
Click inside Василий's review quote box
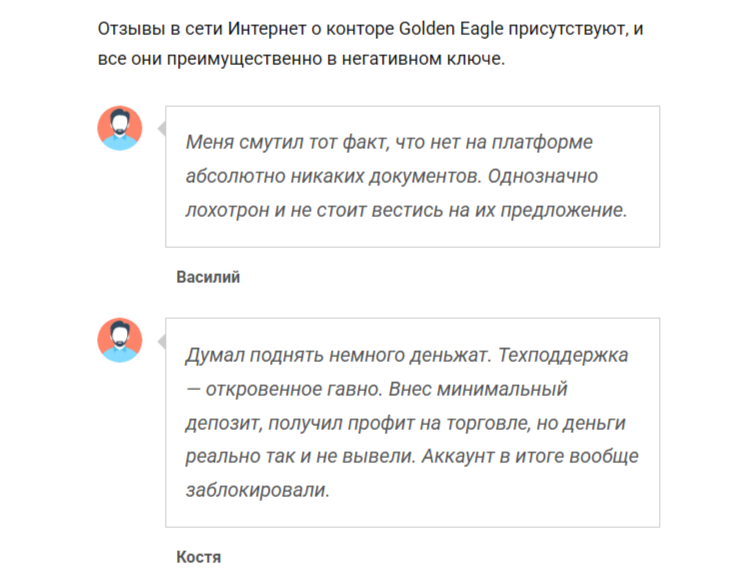pos(412,176)
